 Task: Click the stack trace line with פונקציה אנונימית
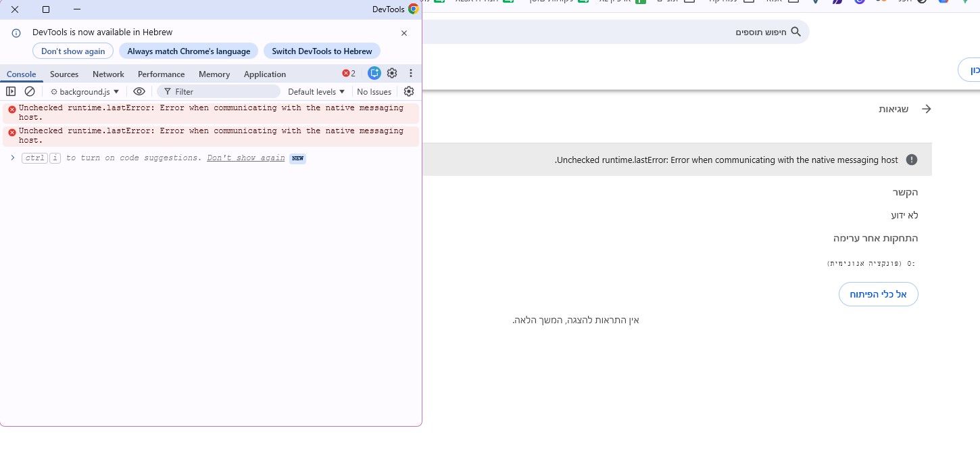(x=871, y=263)
